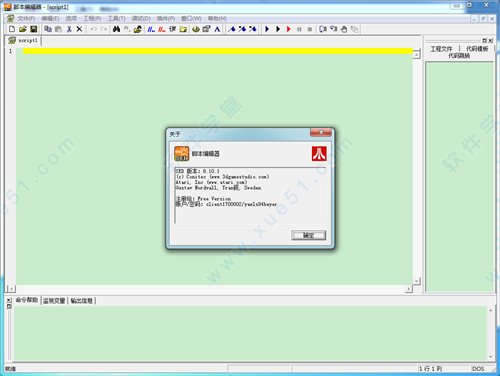Close the bottom output panel with its small X
Image resolution: width=500 pixels, height=376 pixels.
click(x=9, y=300)
